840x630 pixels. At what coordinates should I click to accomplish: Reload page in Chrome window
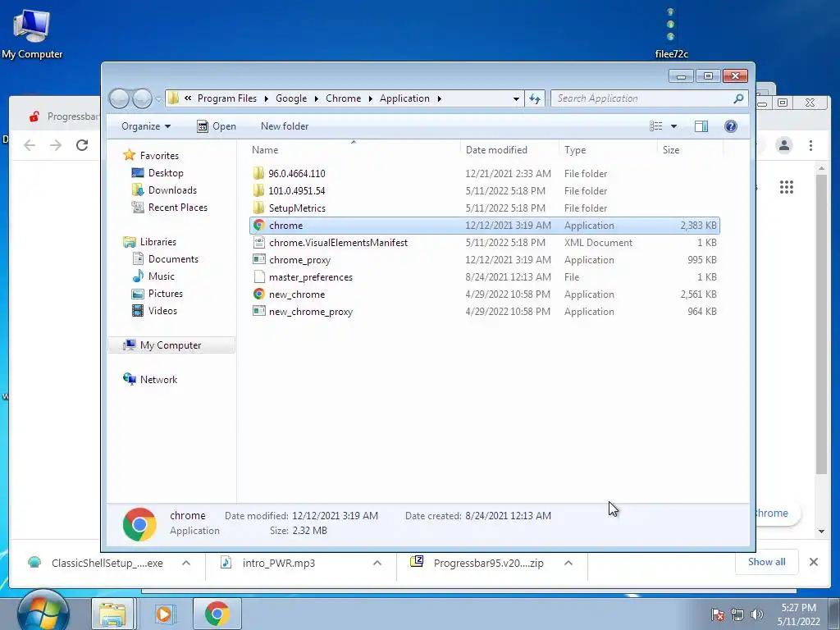82,145
